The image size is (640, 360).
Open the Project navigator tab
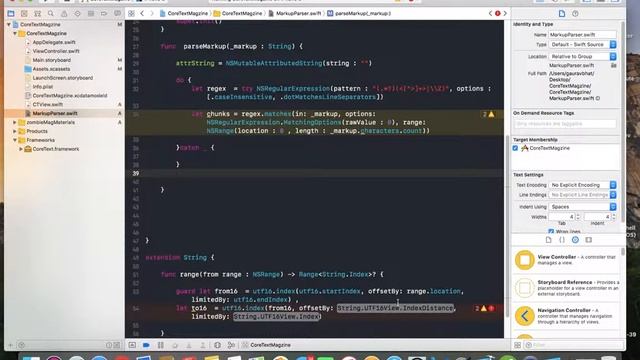coord(11,13)
